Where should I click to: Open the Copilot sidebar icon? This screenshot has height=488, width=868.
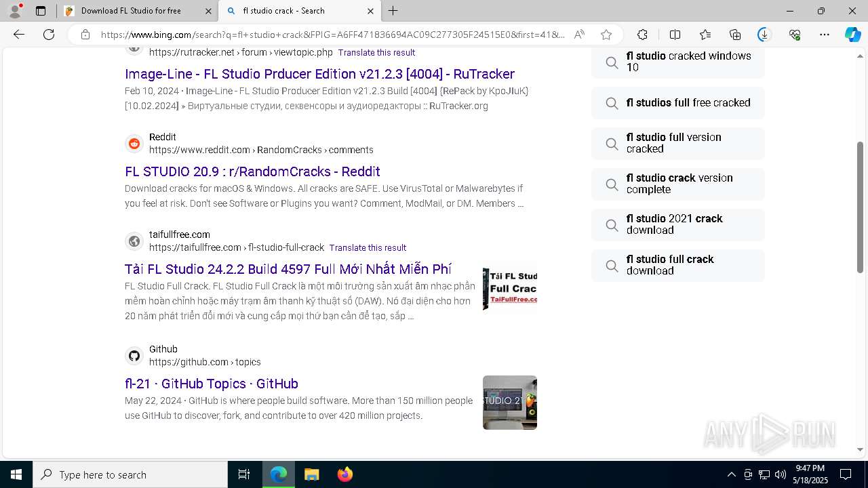point(852,35)
